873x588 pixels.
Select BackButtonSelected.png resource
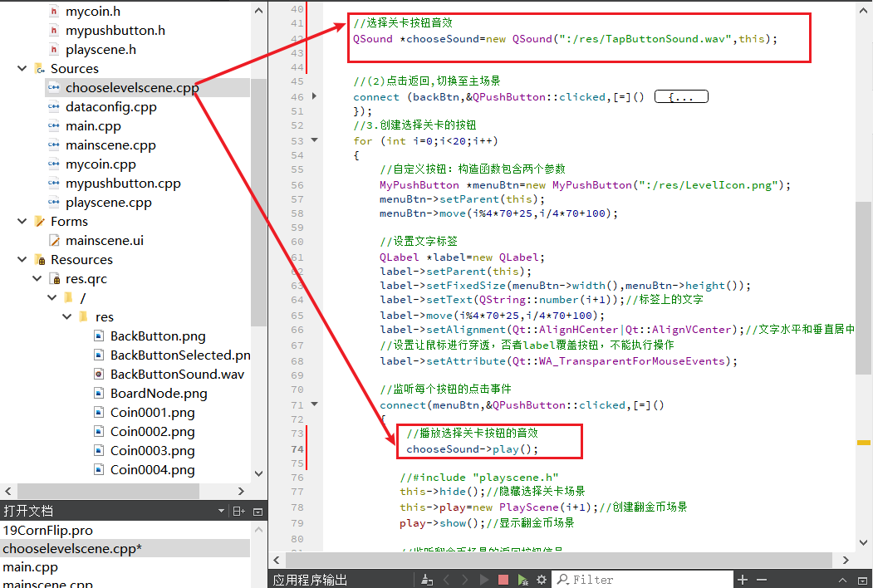click(180, 355)
